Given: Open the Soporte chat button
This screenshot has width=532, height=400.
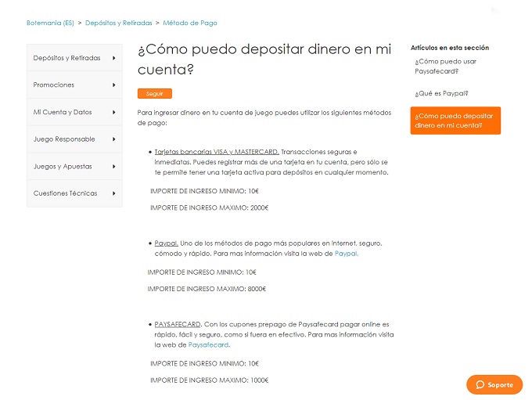Looking at the screenshot, I should click(x=494, y=385).
